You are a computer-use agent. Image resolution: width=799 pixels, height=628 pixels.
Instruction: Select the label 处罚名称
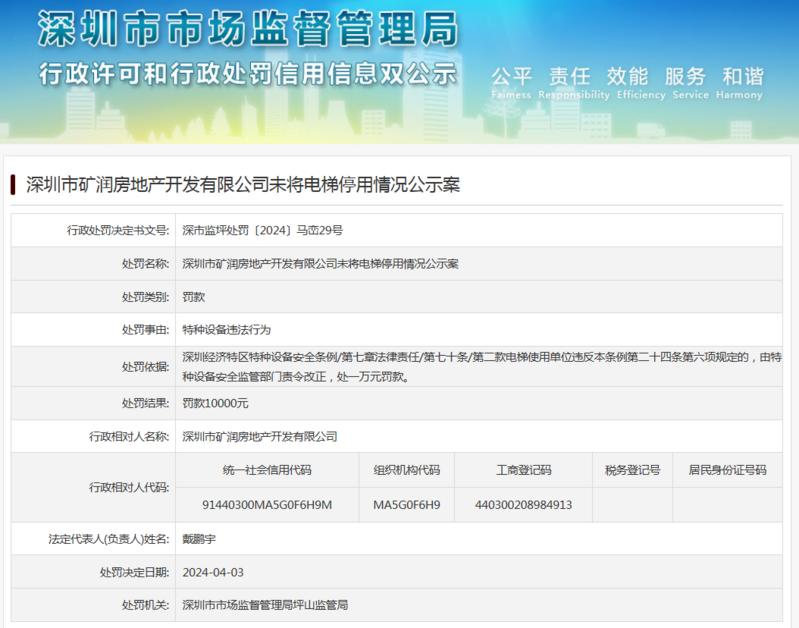[145, 264]
